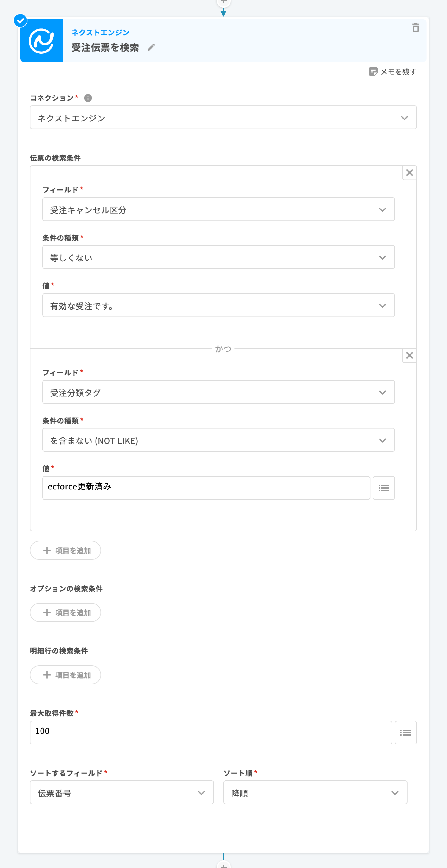Open the variable list for 最大取得件数
The width and height of the screenshot is (447, 868).
click(x=406, y=733)
